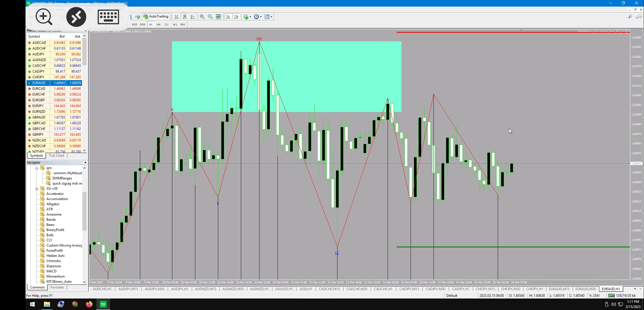Image resolution: width=644 pixels, height=310 pixels.
Task: Toggle the AutoTrading button
Action: [156, 17]
